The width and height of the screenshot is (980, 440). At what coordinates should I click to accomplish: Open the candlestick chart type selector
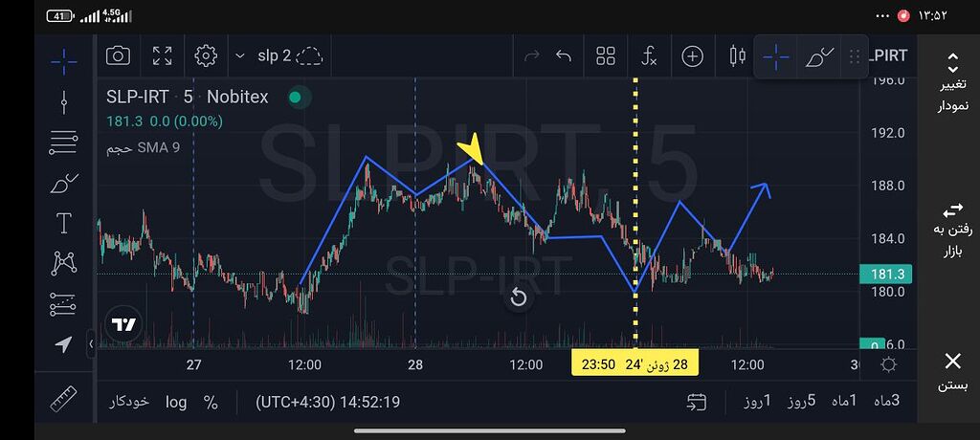pyautogui.click(x=737, y=56)
